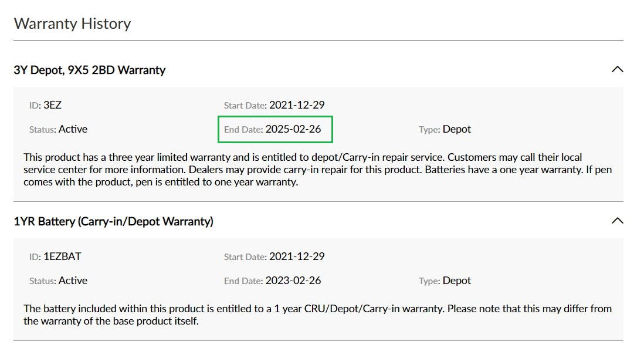This screenshot has width=644, height=358.
Task: Click the Warranty History heading
Action: coord(72,23)
